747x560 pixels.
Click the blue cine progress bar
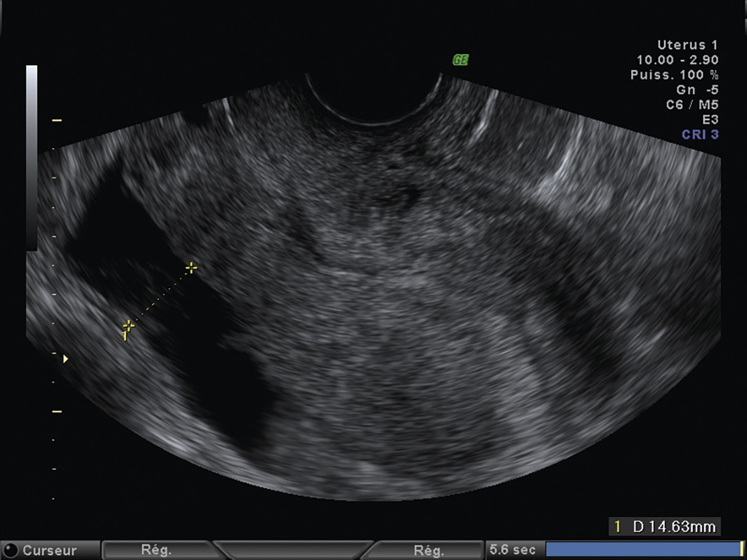click(641, 549)
